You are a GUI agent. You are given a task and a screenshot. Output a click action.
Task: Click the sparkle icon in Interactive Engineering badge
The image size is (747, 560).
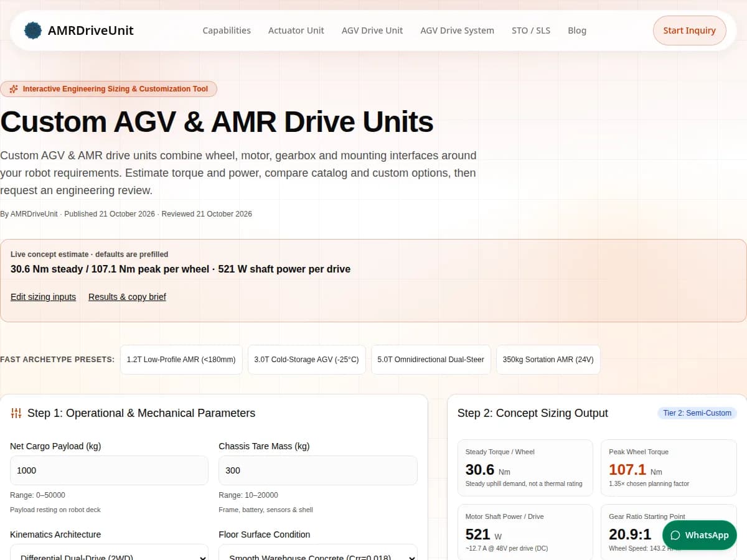coord(14,89)
